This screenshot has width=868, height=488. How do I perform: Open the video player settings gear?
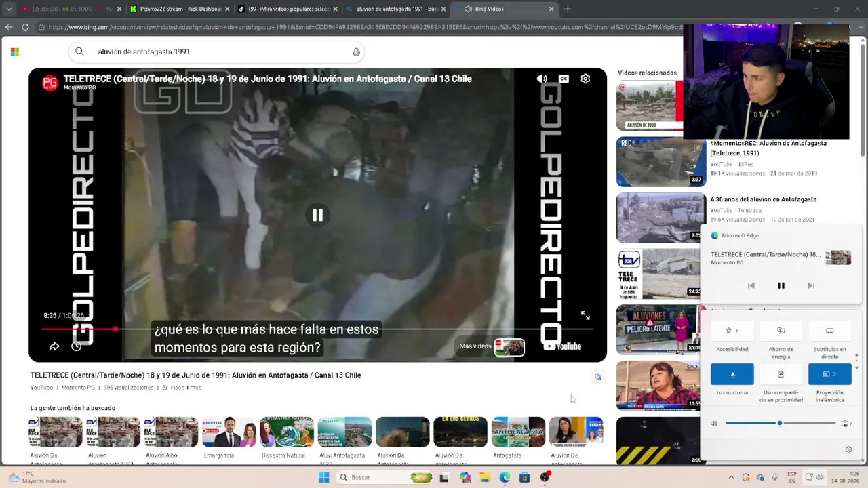tap(585, 79)
